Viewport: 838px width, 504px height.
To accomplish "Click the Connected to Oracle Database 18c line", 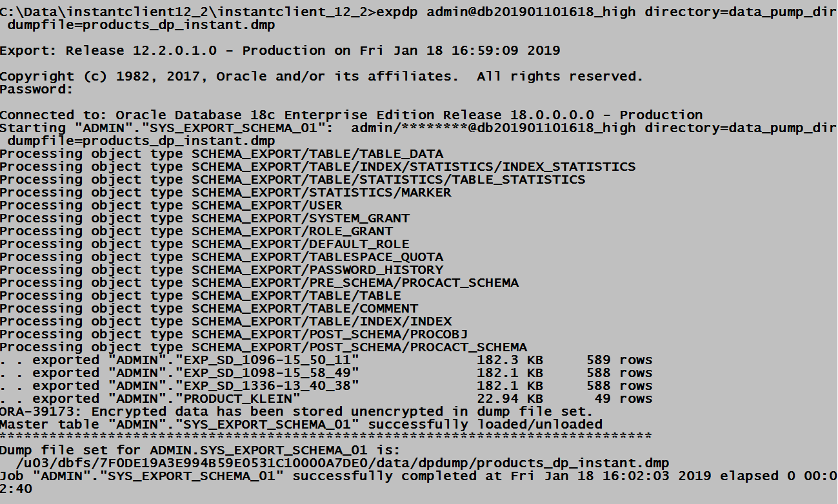I will click(351, 115).
